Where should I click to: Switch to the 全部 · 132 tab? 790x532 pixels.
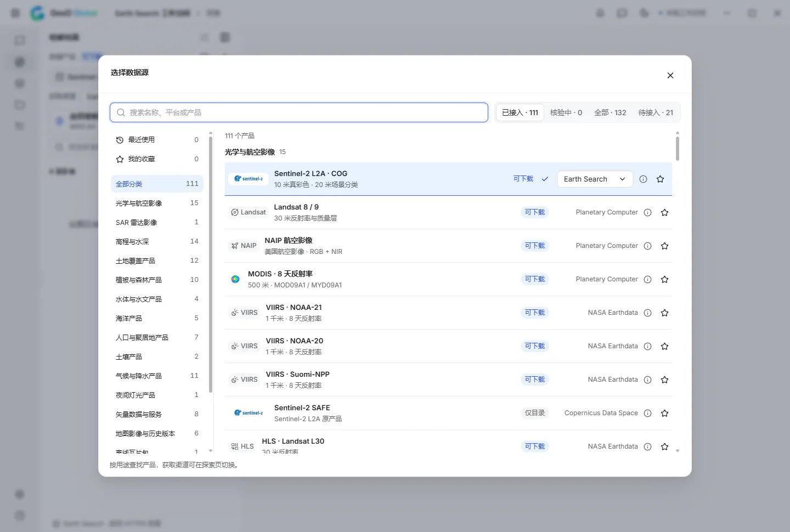point(610,112)
